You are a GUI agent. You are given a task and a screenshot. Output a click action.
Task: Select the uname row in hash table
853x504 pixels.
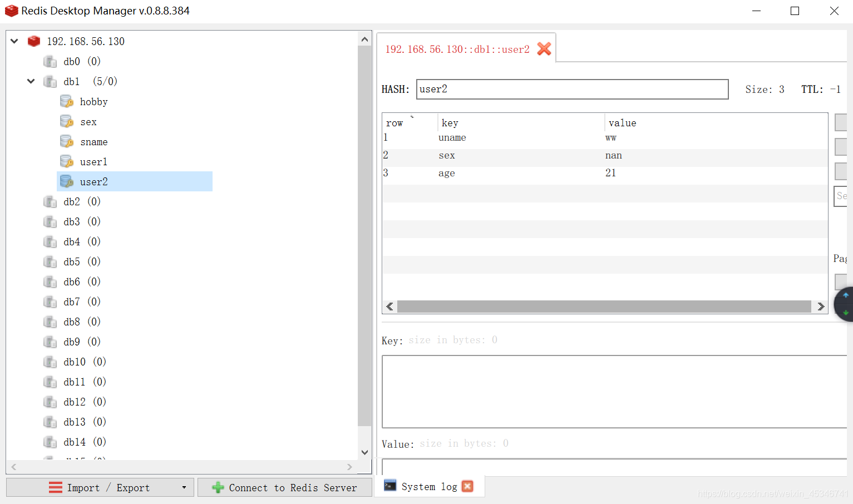[604, 137]
